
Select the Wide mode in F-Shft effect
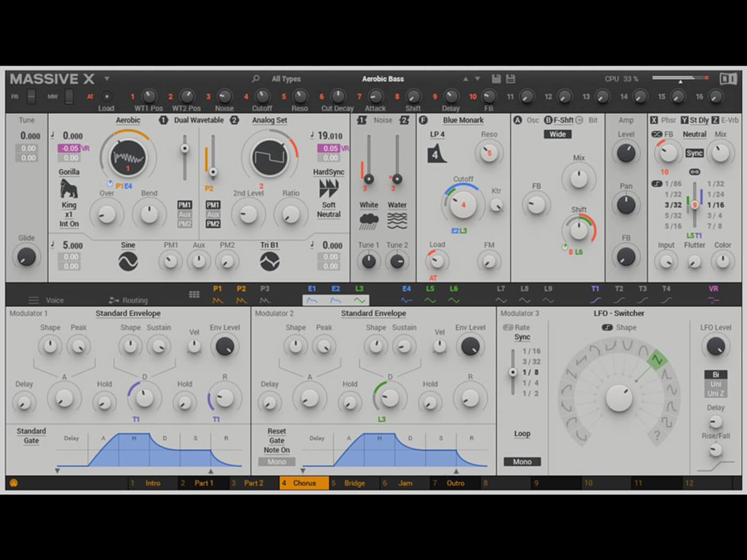[558, 134]
